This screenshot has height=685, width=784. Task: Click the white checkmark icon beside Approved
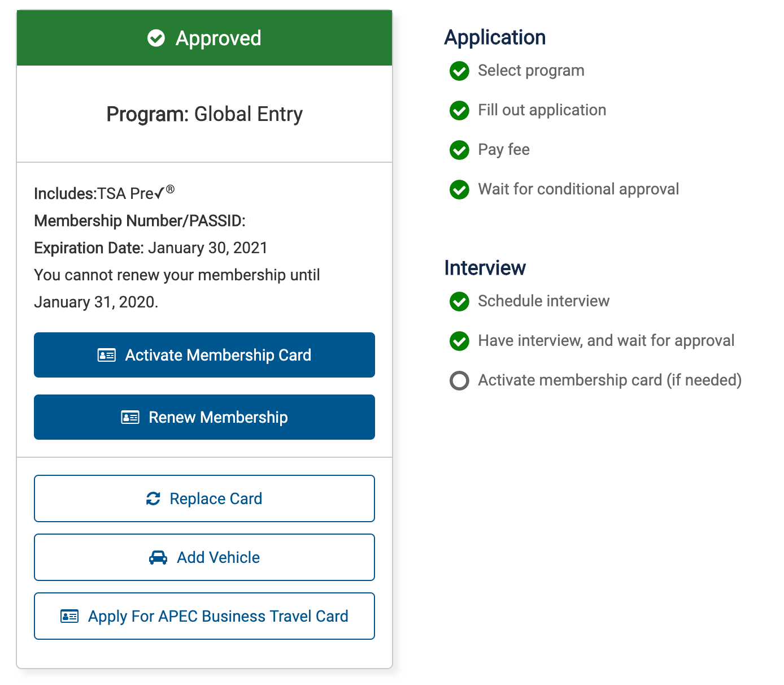156,38
